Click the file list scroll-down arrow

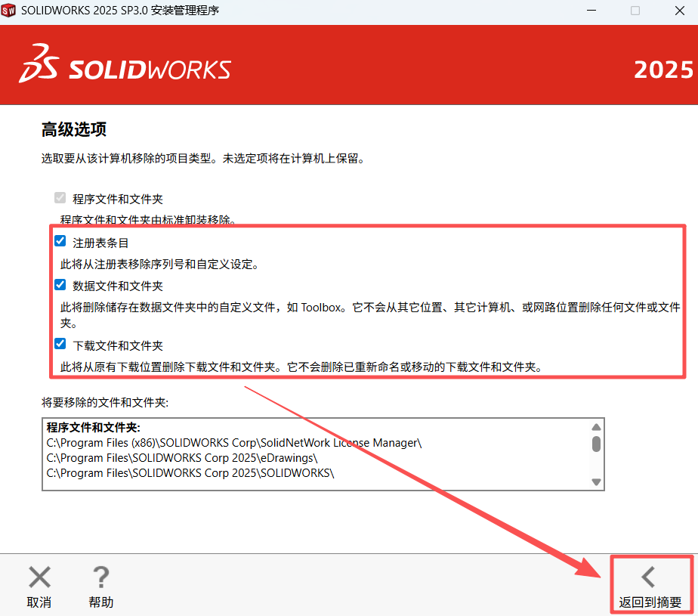point(597,482)
